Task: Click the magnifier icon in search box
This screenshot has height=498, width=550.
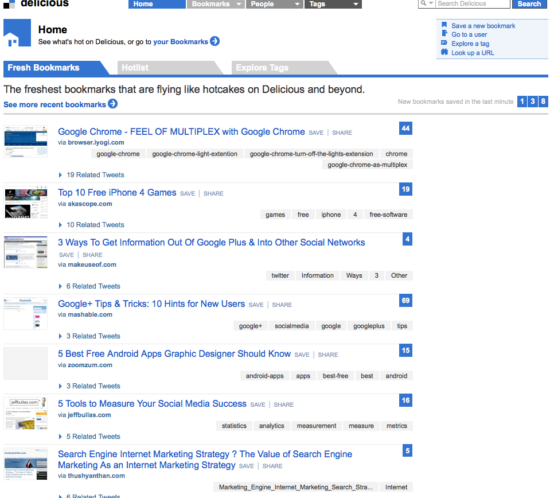Action: (x=423, y=3)
